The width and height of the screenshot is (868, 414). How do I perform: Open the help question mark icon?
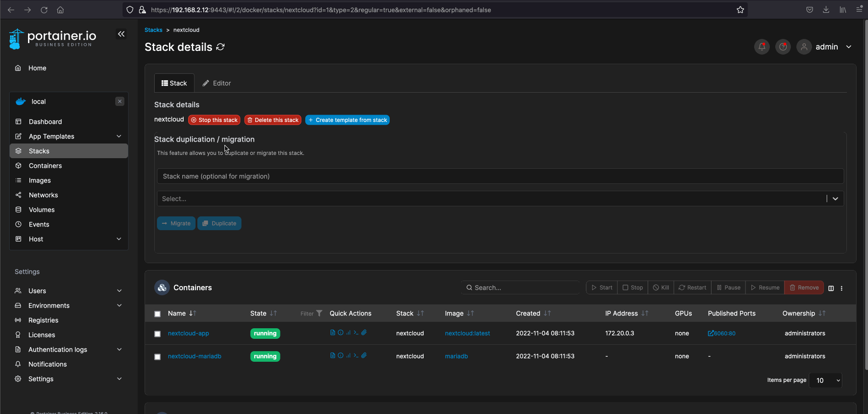(783, 46)
